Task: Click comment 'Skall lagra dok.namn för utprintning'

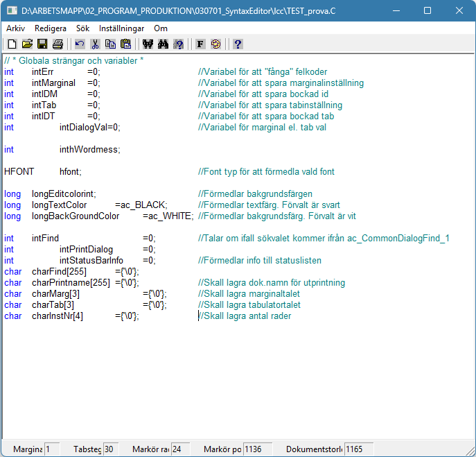Action: 272,282
